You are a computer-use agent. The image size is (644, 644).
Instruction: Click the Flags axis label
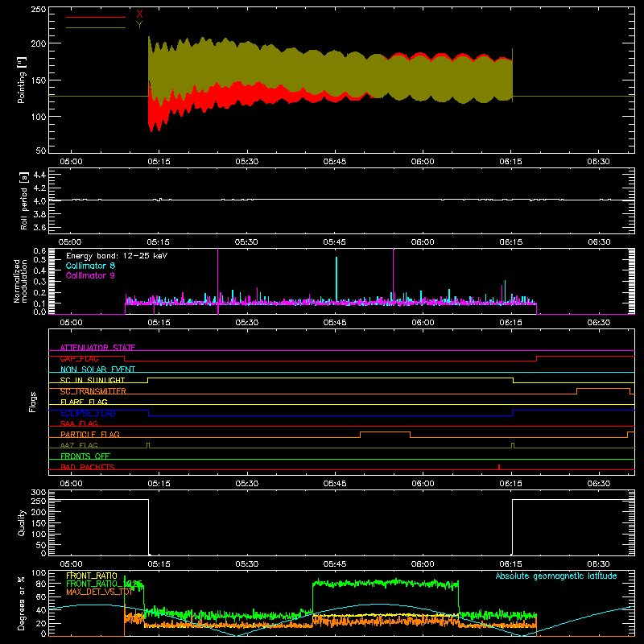32,402
